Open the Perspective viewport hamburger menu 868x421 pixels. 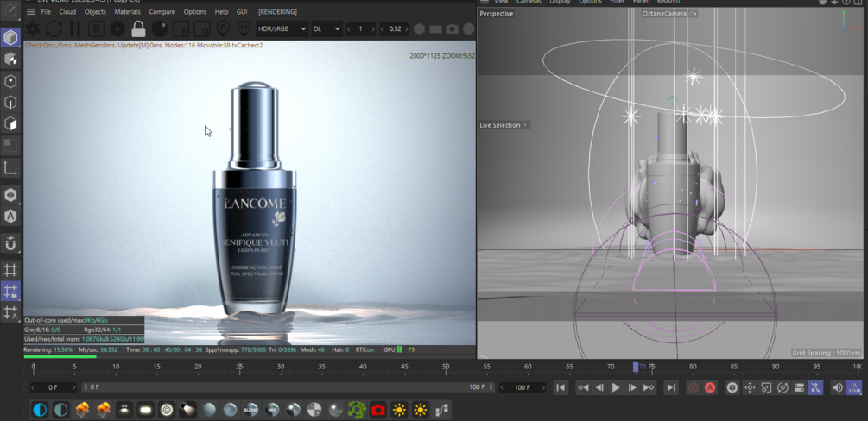click(484, 2)
